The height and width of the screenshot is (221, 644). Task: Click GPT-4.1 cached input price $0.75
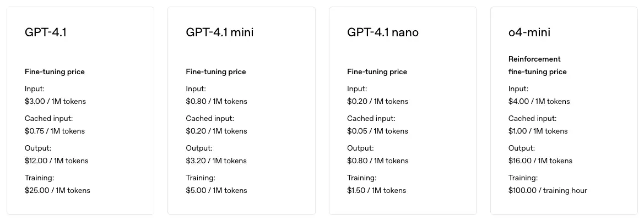pyautogui.click(x=55, y=131)
